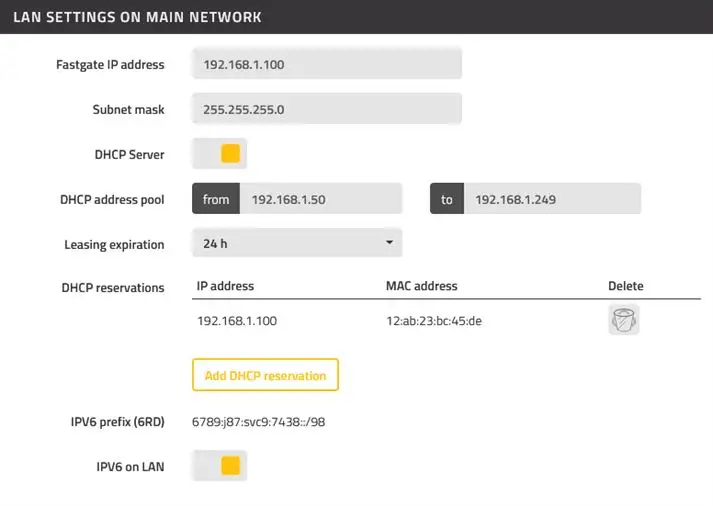Edit the DHCP pool from address field
This screenshot has width=713, height=506.
pos(321,199)
